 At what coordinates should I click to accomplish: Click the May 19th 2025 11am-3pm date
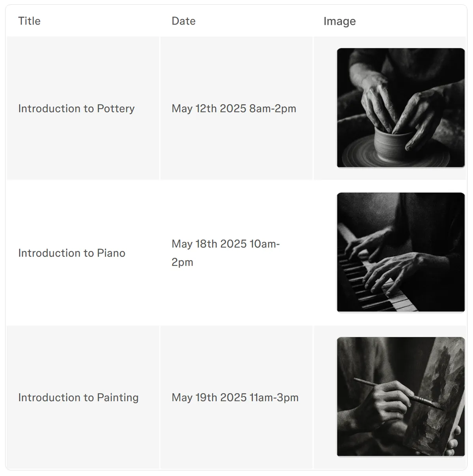(x=235, y=398)
